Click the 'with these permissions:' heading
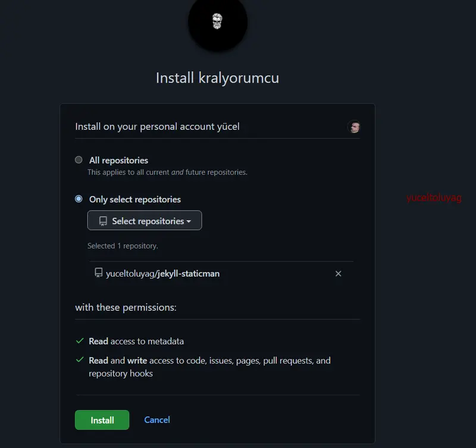The height and width of the screenshot is (448, 476). tap(126, 308)
